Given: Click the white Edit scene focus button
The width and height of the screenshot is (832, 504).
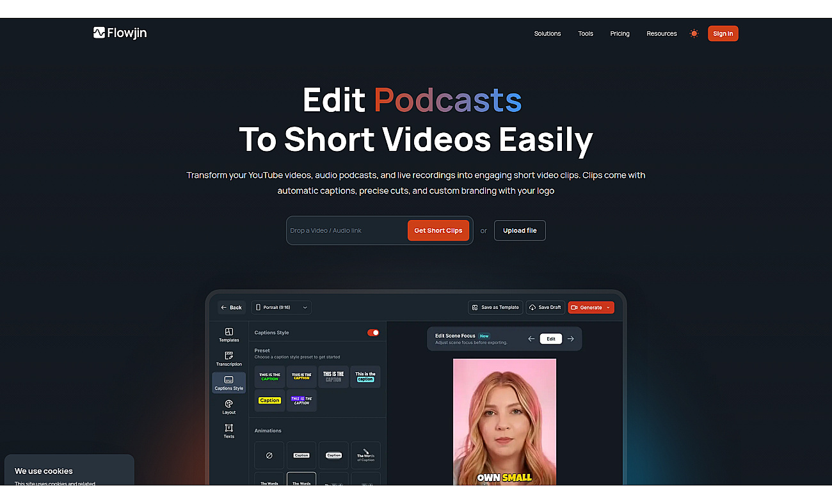Looking at the screenshot, I should pos(551,339).
